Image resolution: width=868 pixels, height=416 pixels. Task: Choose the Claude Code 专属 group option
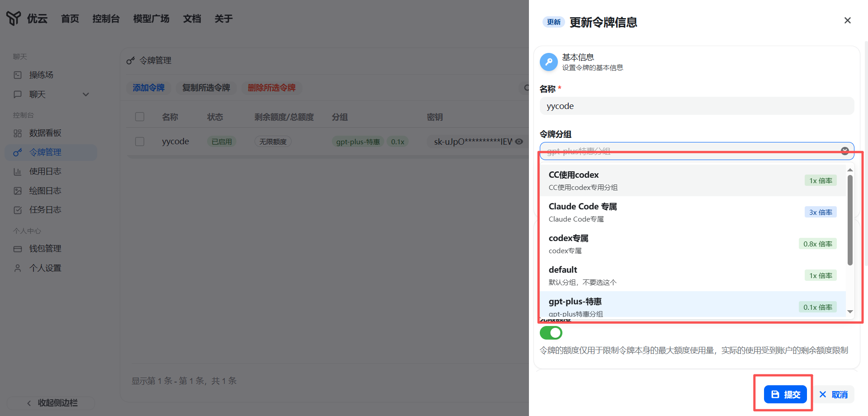click(693, 212)
